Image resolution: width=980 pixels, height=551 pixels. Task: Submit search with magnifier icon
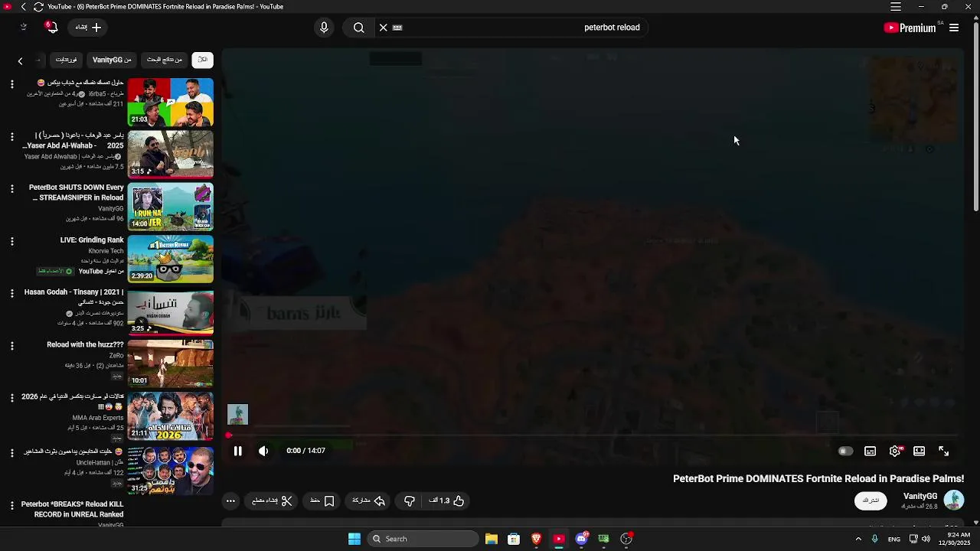coord(358,28)
